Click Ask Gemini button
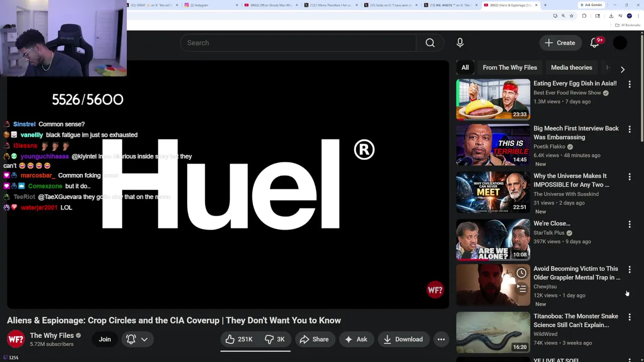 [x=591, y=5]
